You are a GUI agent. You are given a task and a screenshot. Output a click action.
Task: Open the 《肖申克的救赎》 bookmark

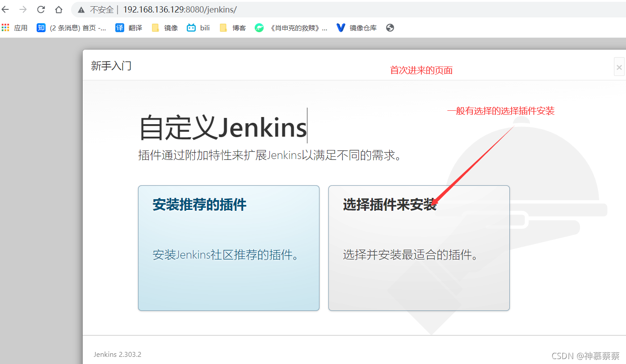291,28
